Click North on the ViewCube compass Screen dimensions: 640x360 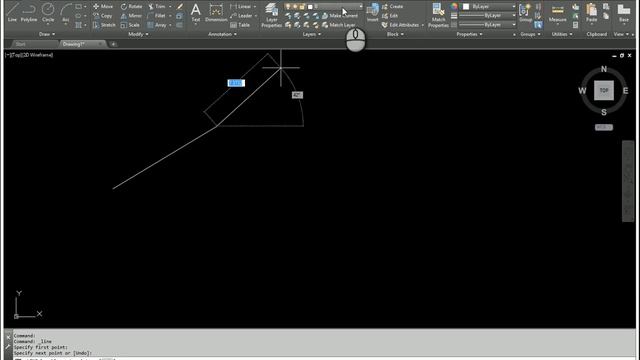[x=604, y=69]
